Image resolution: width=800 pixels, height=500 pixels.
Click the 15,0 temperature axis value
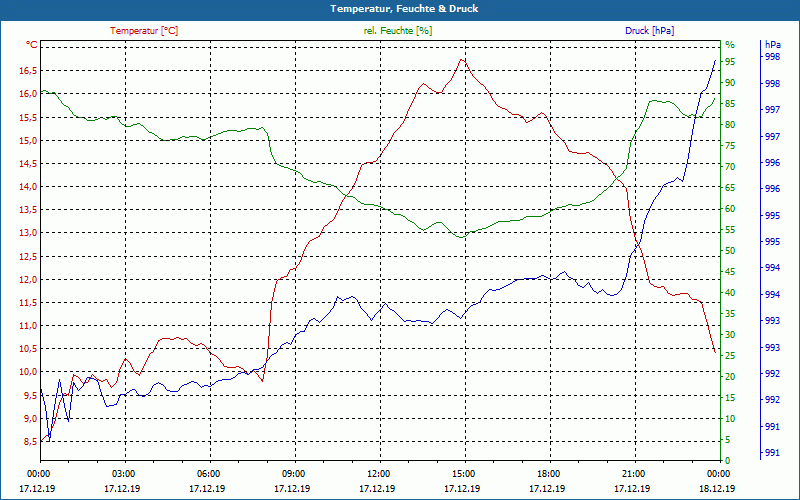(28, 140)
